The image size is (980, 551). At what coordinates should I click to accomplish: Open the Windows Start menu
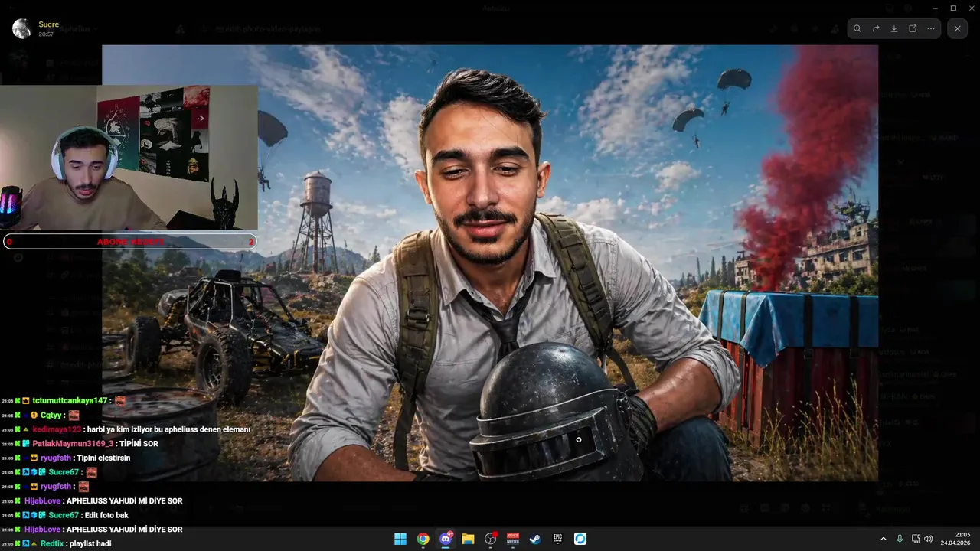point(400,539)
